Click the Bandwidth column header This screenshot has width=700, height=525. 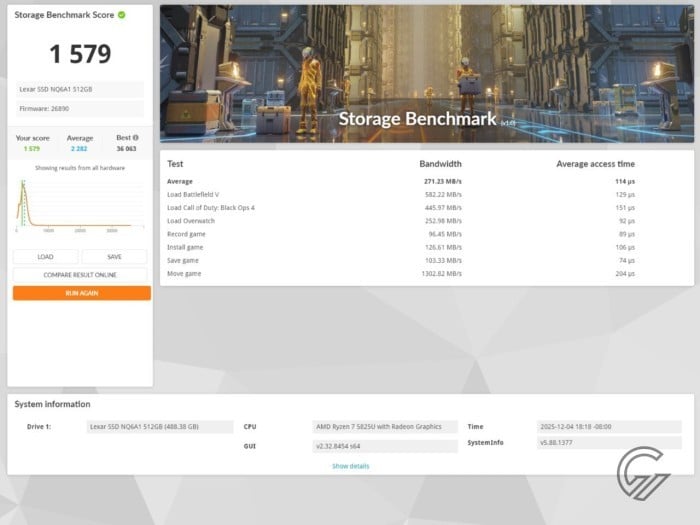pos(440,164)
